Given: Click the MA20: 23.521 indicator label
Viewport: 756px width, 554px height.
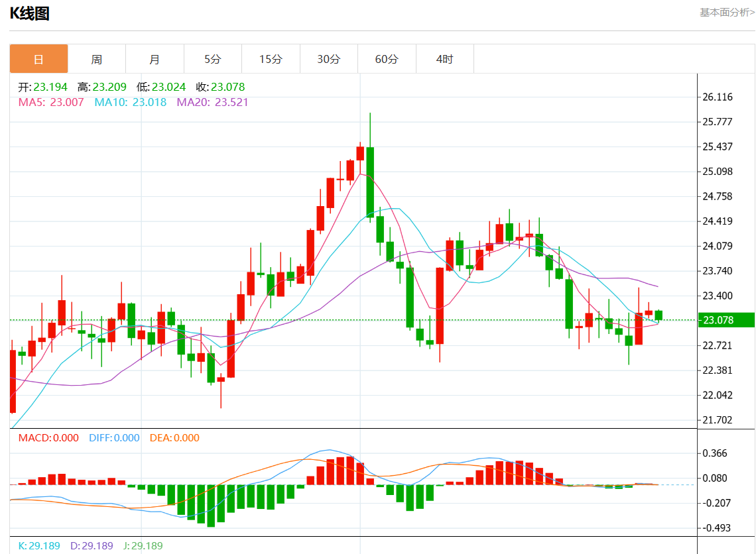Looking at the screenshot, I should (212, 102).
